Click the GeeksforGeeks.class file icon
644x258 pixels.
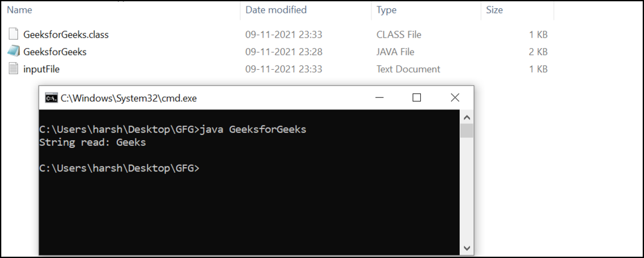pyautogui.click(x=13, y=35)
